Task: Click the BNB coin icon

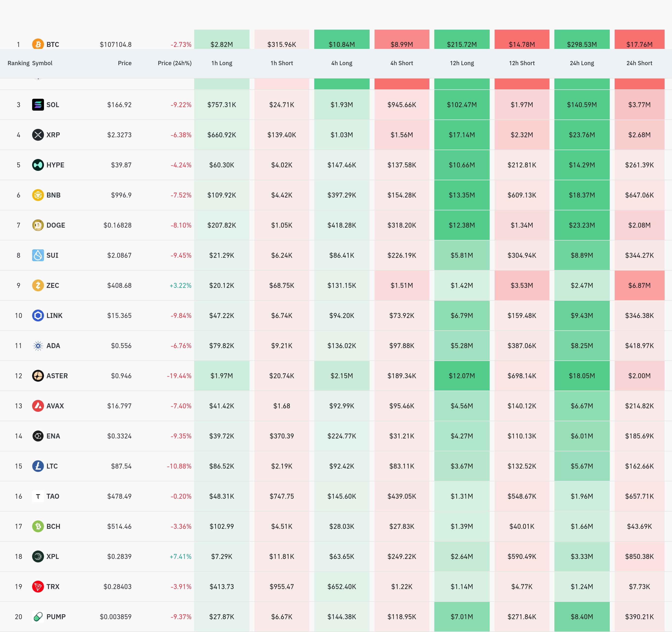Action: click(x=38, y=195)
